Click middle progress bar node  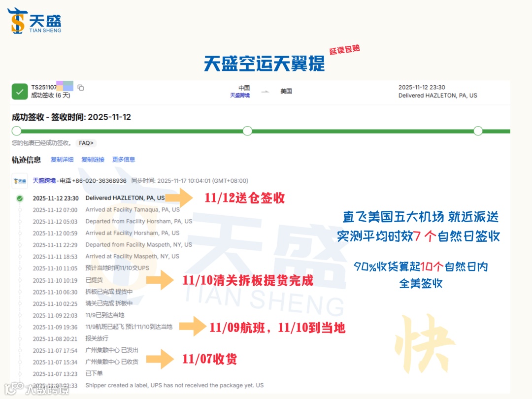pyautogui.click(x=247, y=131)
